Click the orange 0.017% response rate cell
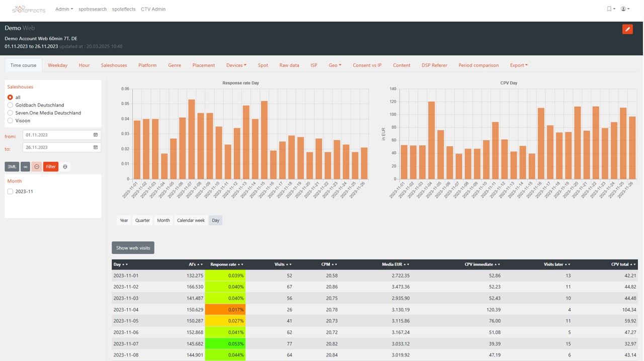The height and width of the screenshot is (361, 644). point(225,310)
